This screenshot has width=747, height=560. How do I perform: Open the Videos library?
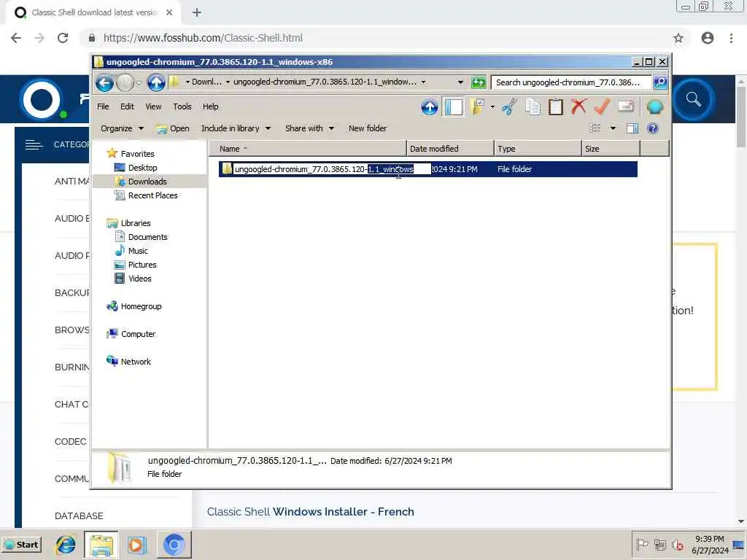[x=139, y=278]
